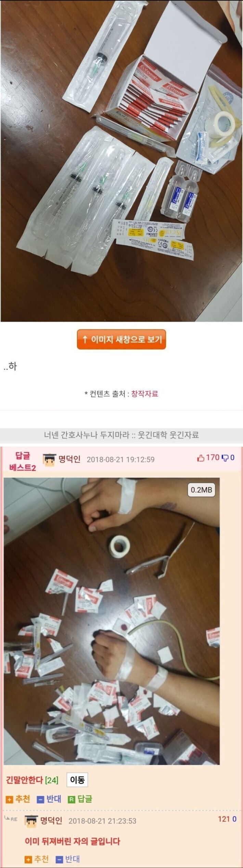
Task: Click 명덕인 avatar on best comment
Action: point(49,459)
